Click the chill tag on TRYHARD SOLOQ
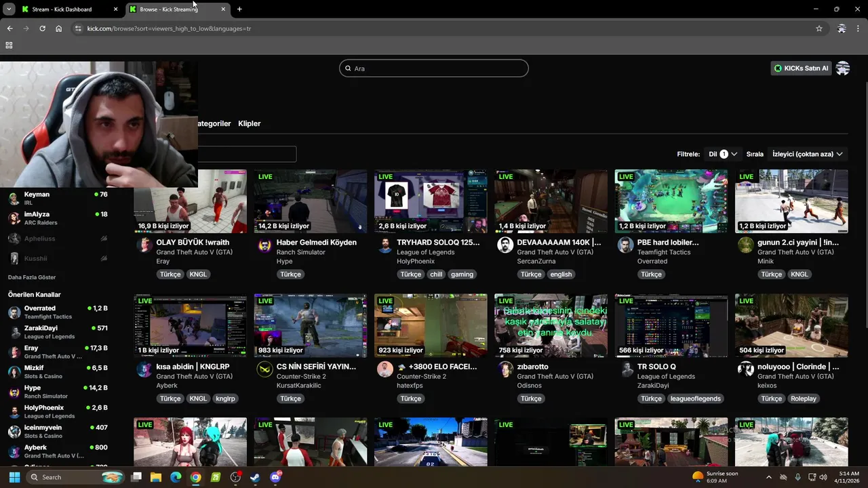This screenshot has width=868, height=488. [x=436, y=274]
